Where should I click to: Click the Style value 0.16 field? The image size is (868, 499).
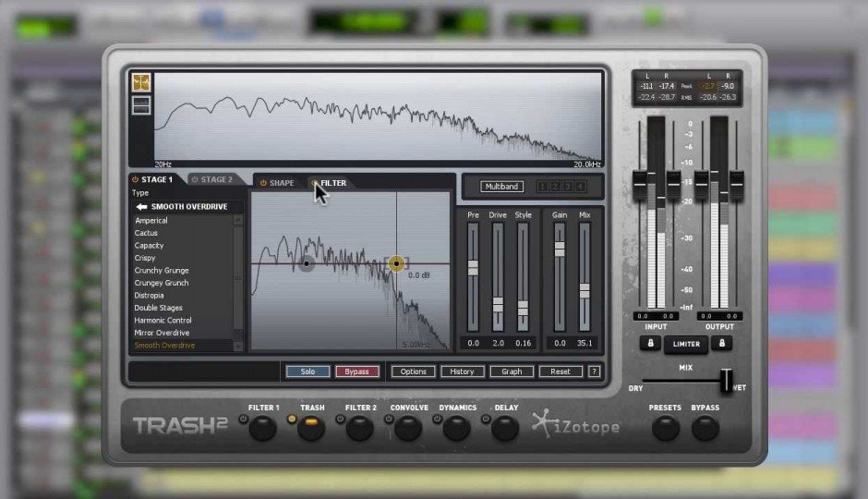tap(524, 344)
